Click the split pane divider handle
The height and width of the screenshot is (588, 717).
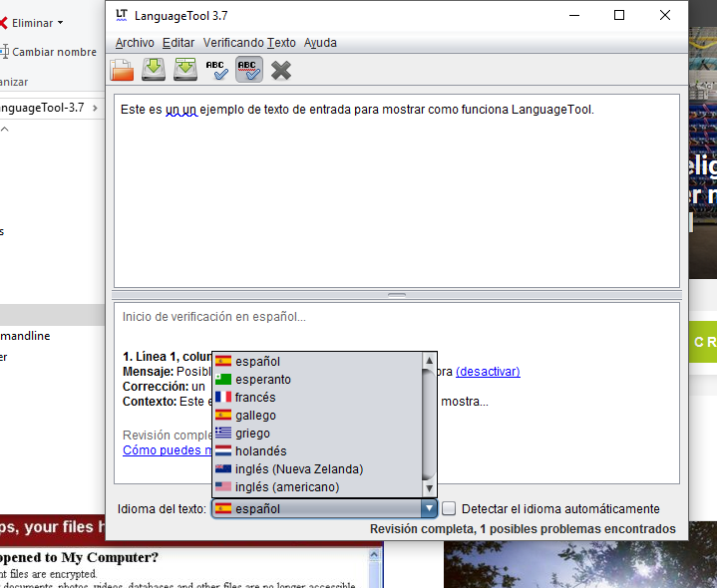397,295
